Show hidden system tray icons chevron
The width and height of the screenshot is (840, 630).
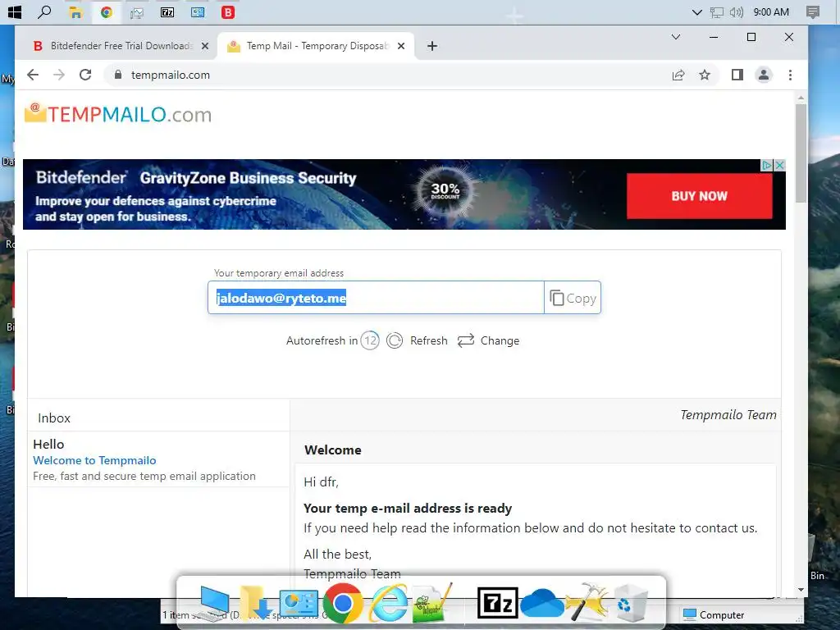[x=696, y=12]
